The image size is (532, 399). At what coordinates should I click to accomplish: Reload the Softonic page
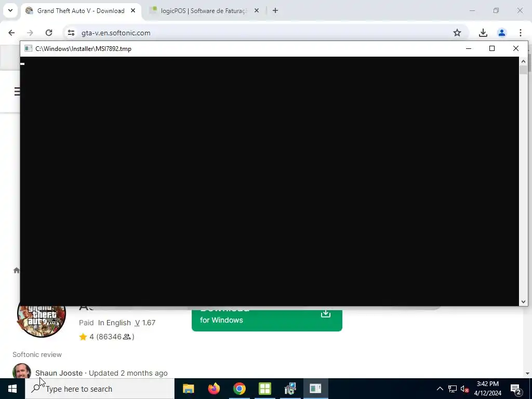pyautogui.click(x=49, y=33)
